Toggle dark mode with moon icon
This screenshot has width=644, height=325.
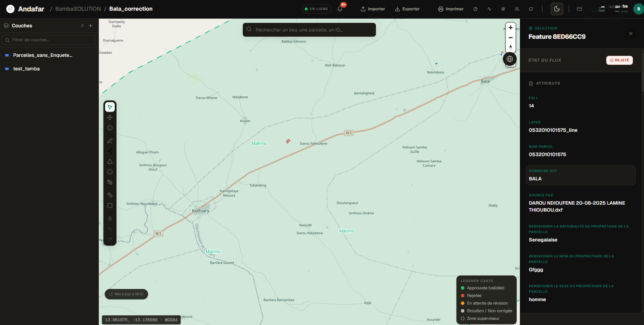tap(557, 9)
